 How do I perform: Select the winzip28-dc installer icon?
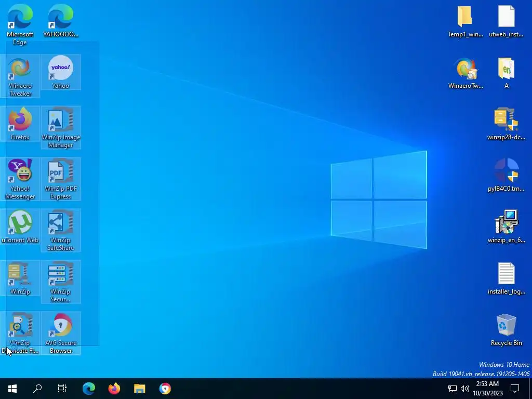[506, 124]
